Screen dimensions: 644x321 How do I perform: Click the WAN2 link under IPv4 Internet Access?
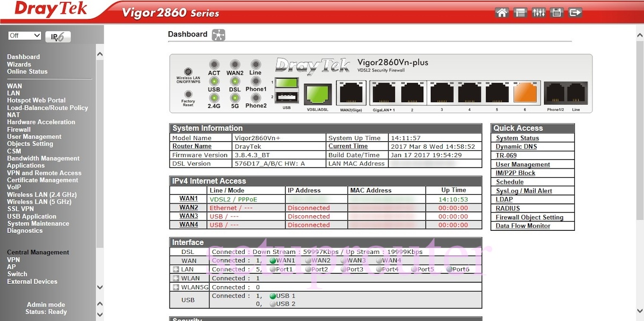point(188,207)
